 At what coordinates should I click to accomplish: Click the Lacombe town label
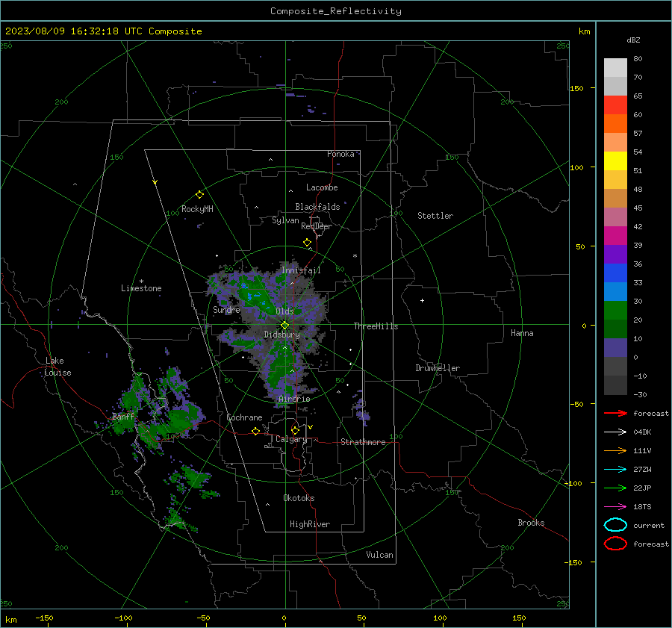pyautogui.click(x=322, y=187)
